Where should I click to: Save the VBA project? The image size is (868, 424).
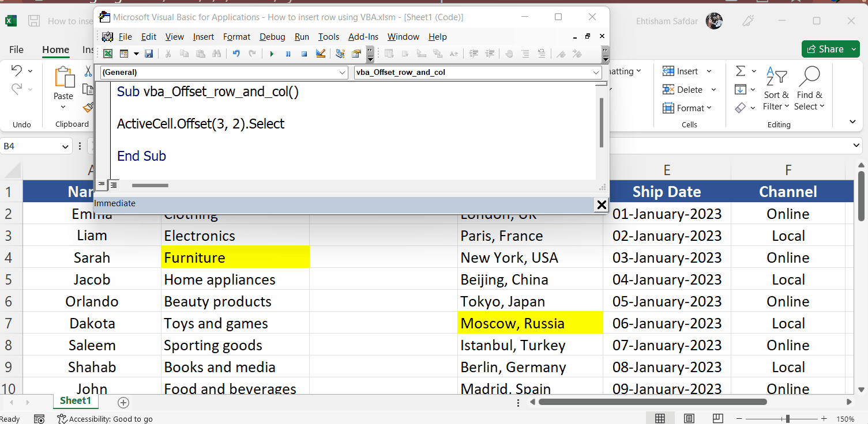click(x=149, y=54)
